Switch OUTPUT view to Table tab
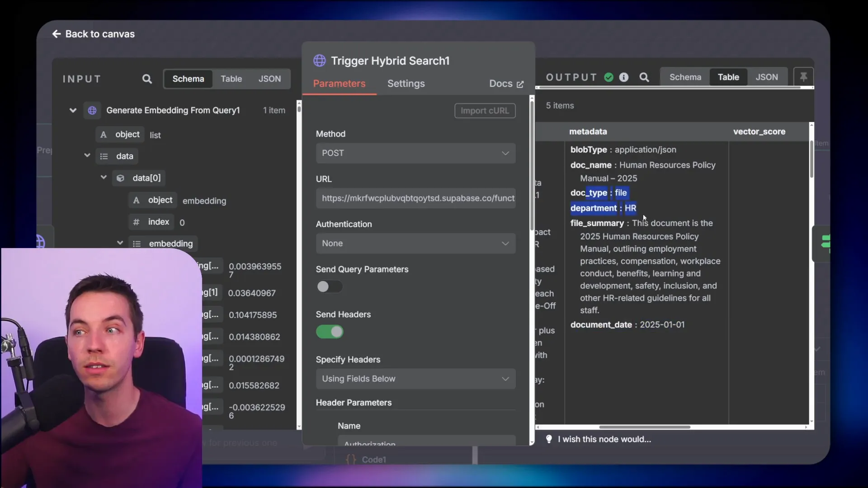Image resolution: width=868 pixels, height=488 pixels. 728,77
